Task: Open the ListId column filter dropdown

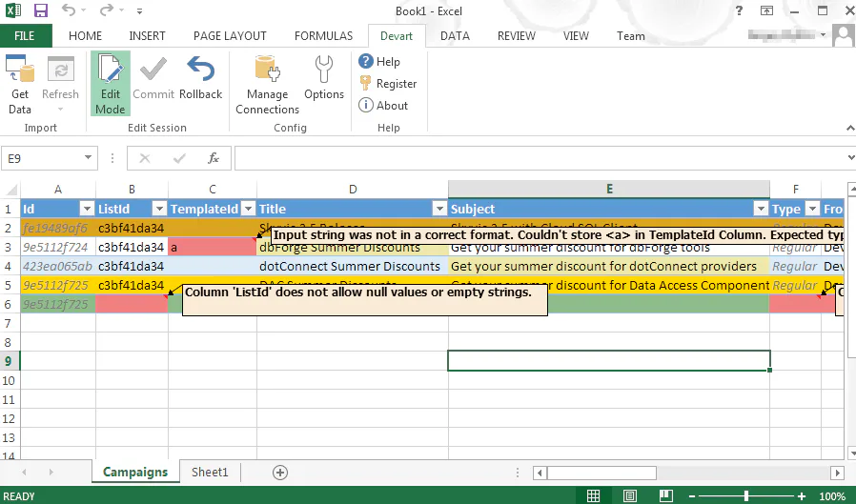Action: 159,209
